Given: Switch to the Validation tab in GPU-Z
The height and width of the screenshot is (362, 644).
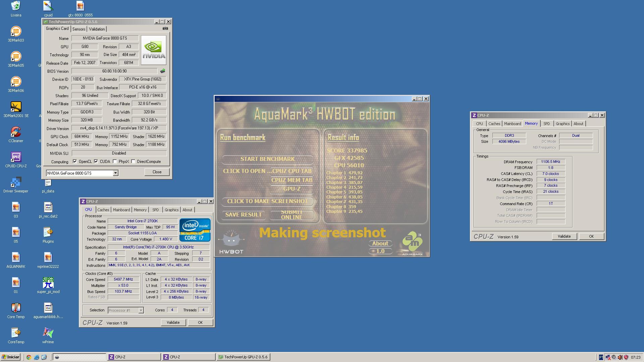Looking at the screenshot, I should (97, 29).
